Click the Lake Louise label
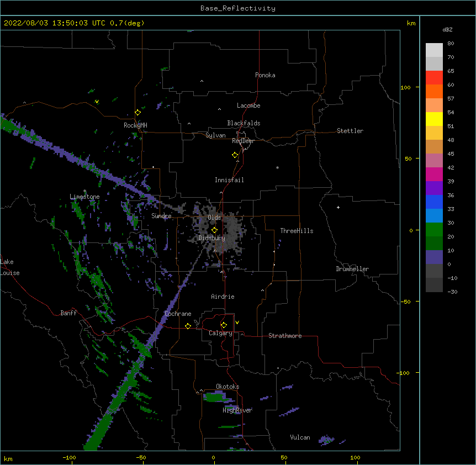Screen dimensions: 476x465 pos(10,267)
